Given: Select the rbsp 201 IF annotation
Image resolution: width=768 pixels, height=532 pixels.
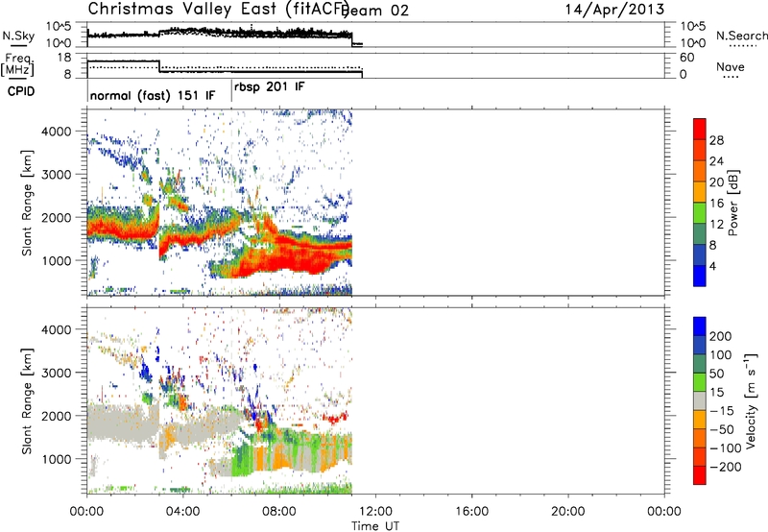Looking at the screenshot, I should click(270, 86).
